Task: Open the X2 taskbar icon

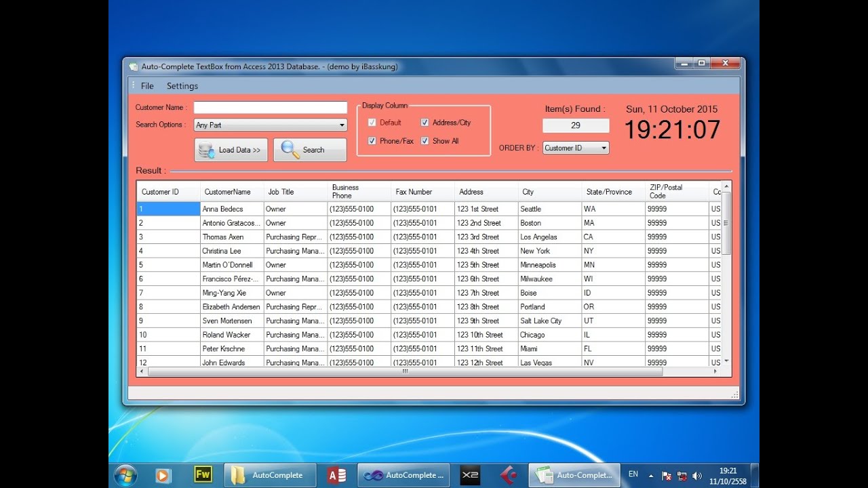Action: click(470, 475)
